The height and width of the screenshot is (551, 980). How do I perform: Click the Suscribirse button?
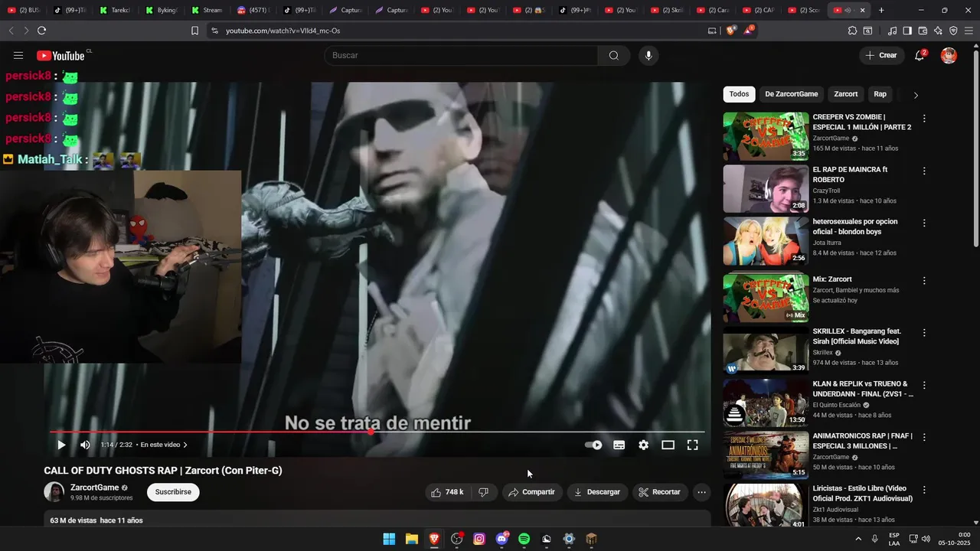(173, 492)
